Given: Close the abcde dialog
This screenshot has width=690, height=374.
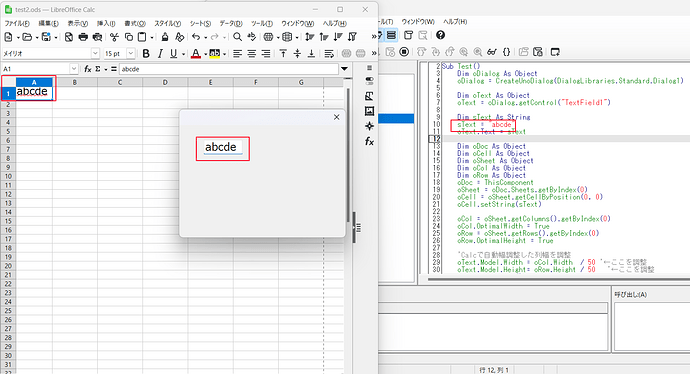Looking at the screenshot, I should [337, 117].
